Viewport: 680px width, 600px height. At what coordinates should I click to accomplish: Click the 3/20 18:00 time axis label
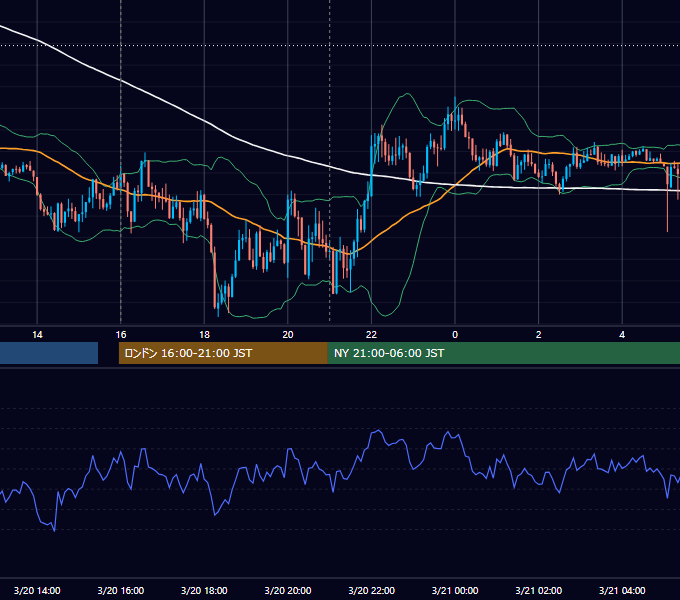point(204,590)
